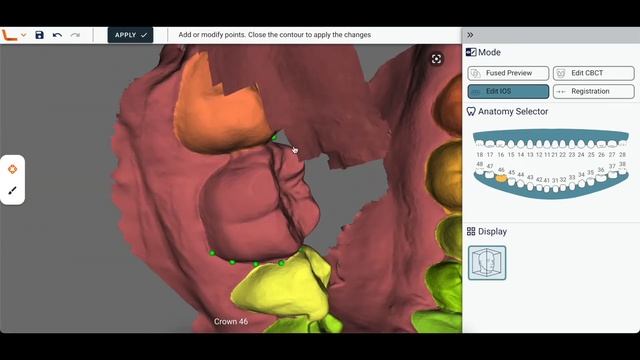Apply the contour changes
This screenshot has width=640, height=360.
(130, 35)
